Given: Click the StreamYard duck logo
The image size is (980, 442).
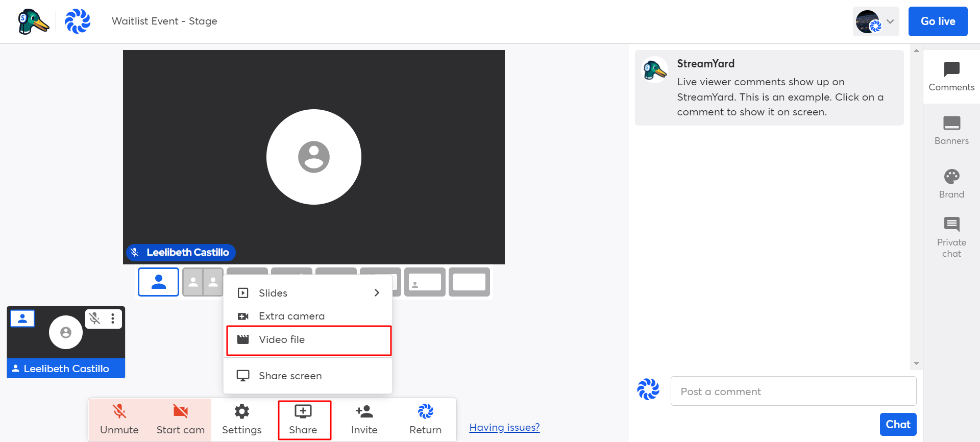Looking at the screenshot, I should (x=33, y=21).
